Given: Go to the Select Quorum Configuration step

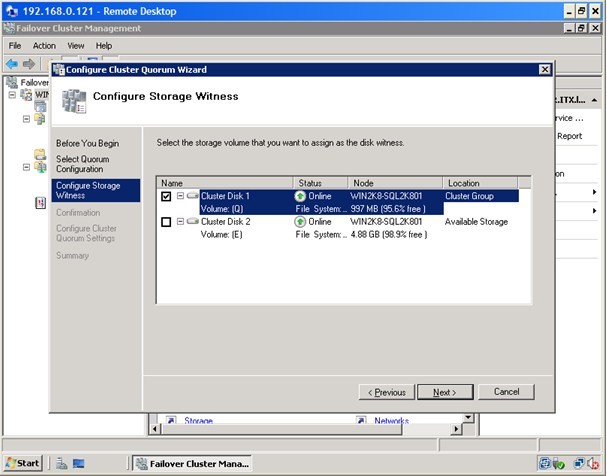Looking at the screenshot, I should click(x=82, y=164).
